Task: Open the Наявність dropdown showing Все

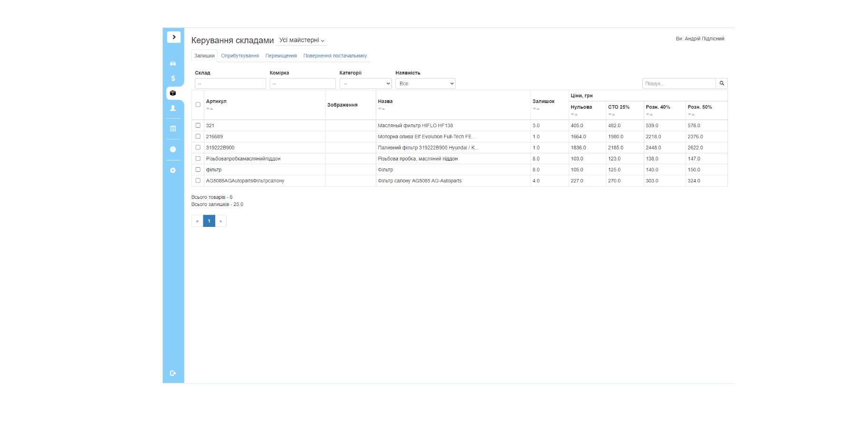Action: pyautogui.click(x=425, y=84)
